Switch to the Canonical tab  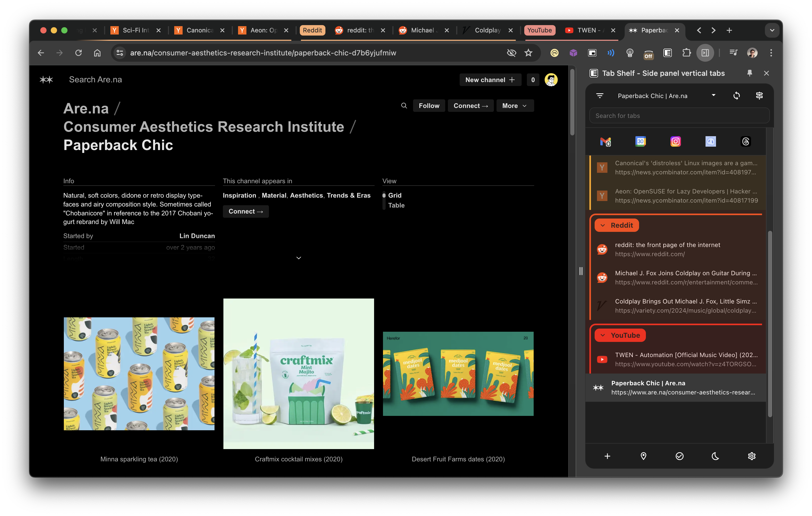click(200, 30)
